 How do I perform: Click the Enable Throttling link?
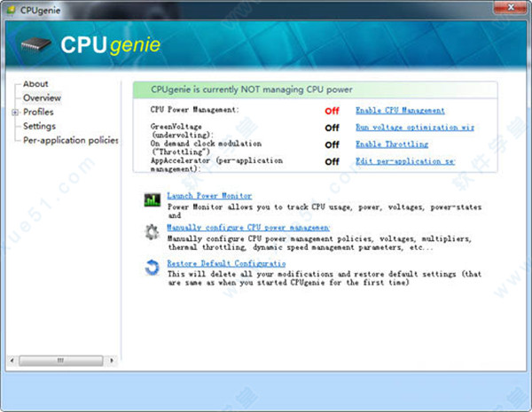pyautogui.click(x=392, y=144)
